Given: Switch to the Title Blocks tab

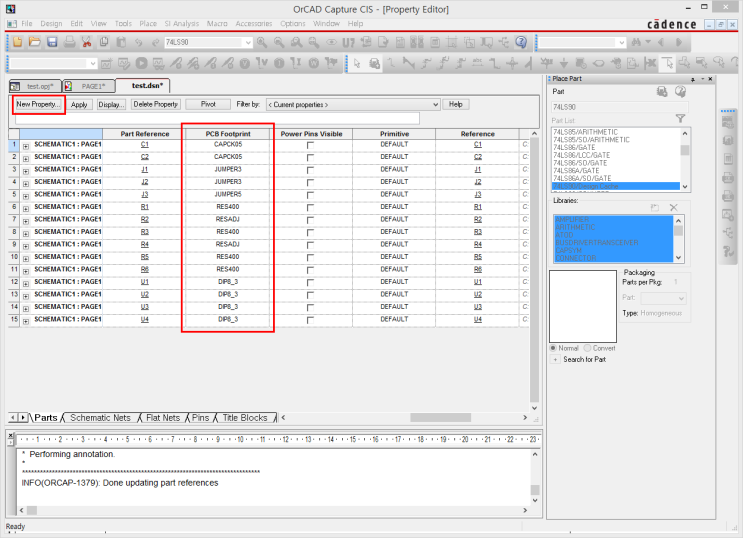Looking at the screenshot, I should point(245,418).
